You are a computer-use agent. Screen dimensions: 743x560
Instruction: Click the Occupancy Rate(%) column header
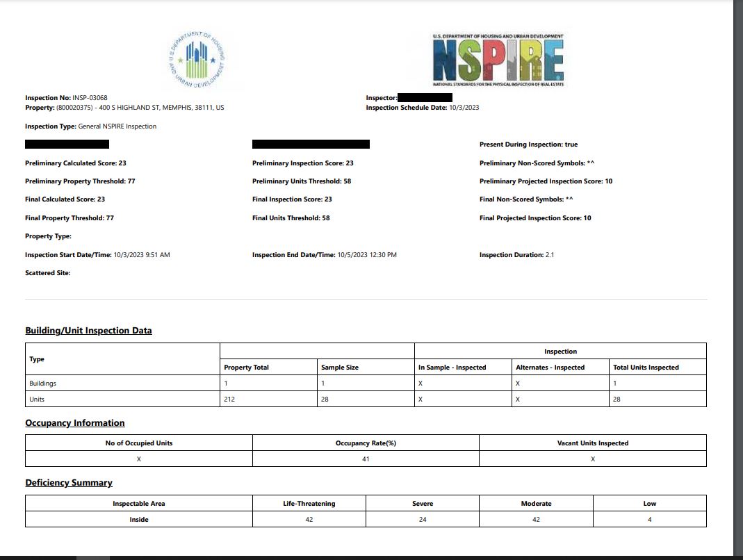pos(366,443)
